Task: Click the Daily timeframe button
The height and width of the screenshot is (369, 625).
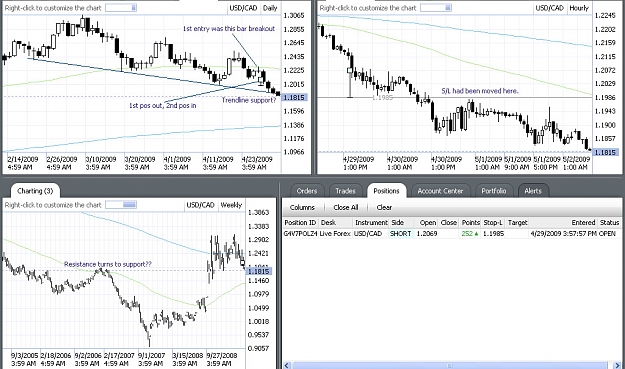Action: (x=270, y=8)
